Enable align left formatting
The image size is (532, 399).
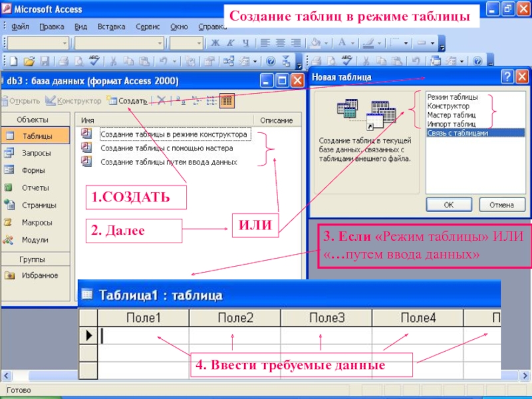(x=265, y=43)
